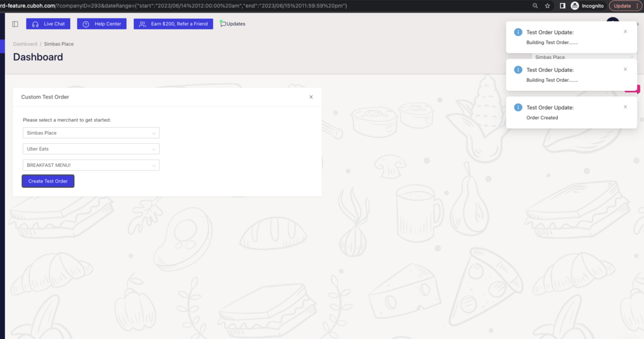Open the Uber Eats platform dropdown
The image size is (644, 339).
(91, 149)
